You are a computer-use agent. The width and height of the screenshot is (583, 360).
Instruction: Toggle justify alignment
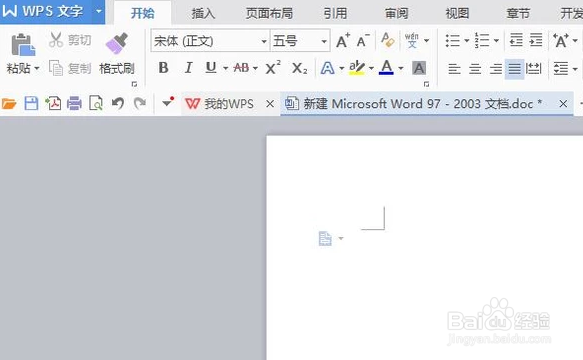(x=515, y=69)
